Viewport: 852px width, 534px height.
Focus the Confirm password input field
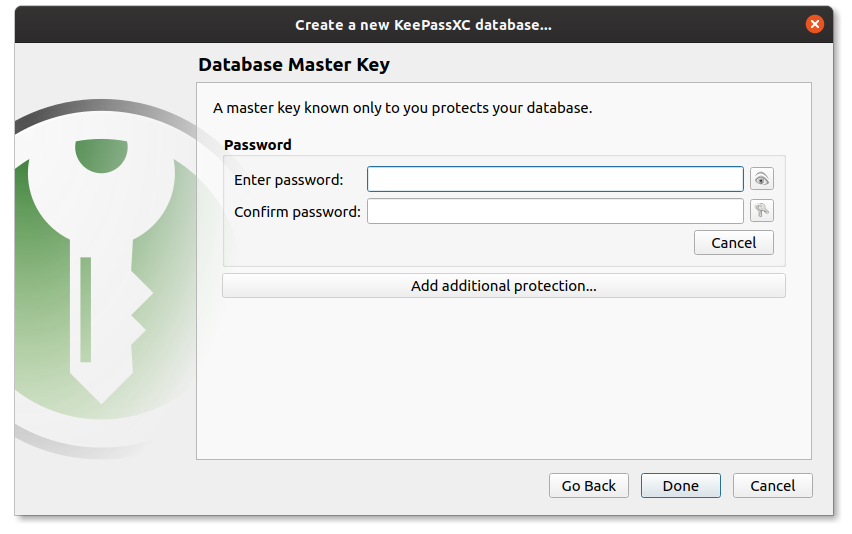[555, 211]
